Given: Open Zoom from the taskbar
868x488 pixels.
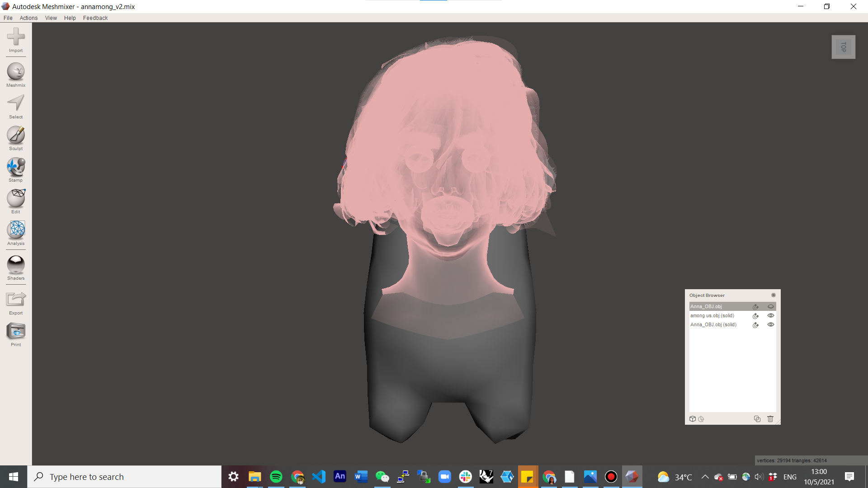Looking at the screenshot, I should tap(445, 477).
